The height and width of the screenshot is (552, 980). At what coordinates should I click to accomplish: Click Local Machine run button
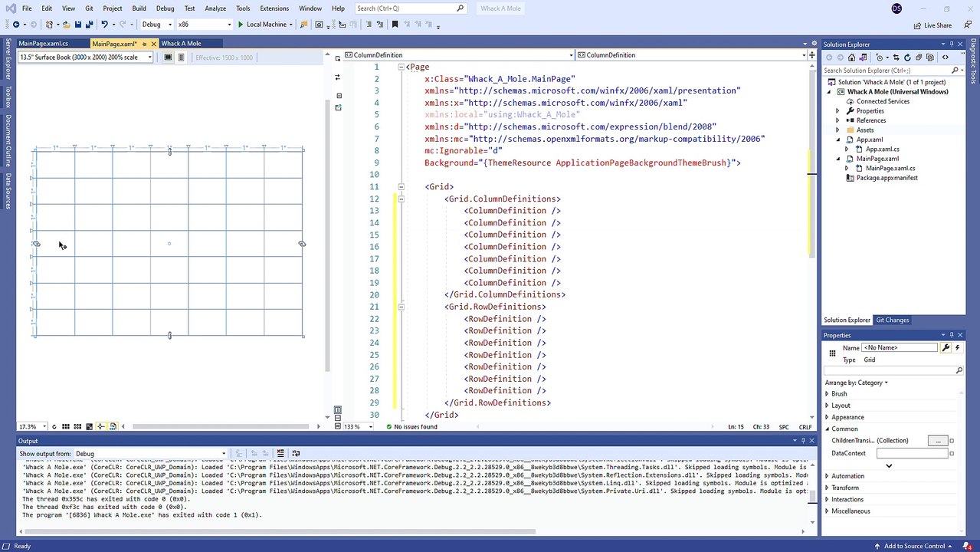click(x=266, y=24)
